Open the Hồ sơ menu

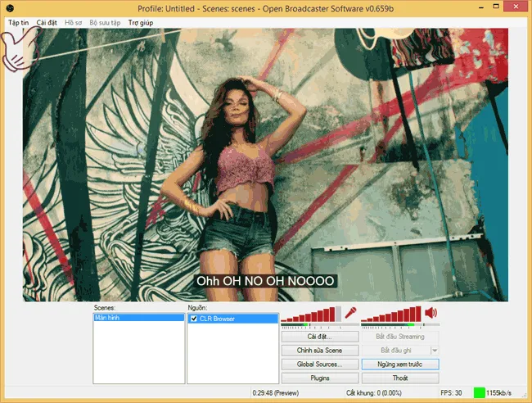tap(74, 22)
